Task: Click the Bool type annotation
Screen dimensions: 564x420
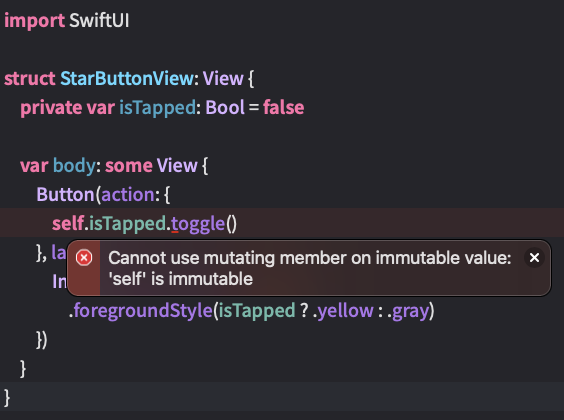Action: click(225, 108)
